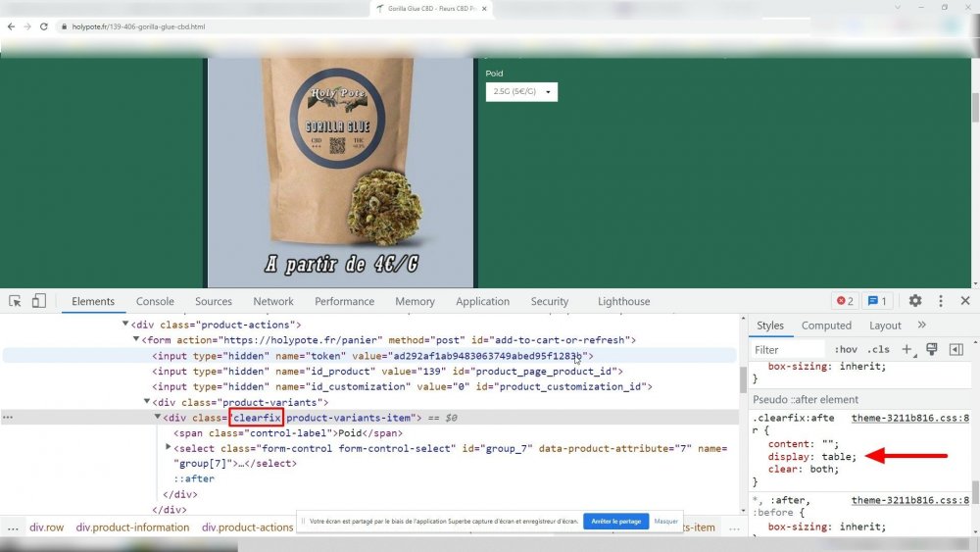The width and height of the screenshot is (980, 552).
Task: Toggle :hov element state panel
Action: click(x=846, y=349)
